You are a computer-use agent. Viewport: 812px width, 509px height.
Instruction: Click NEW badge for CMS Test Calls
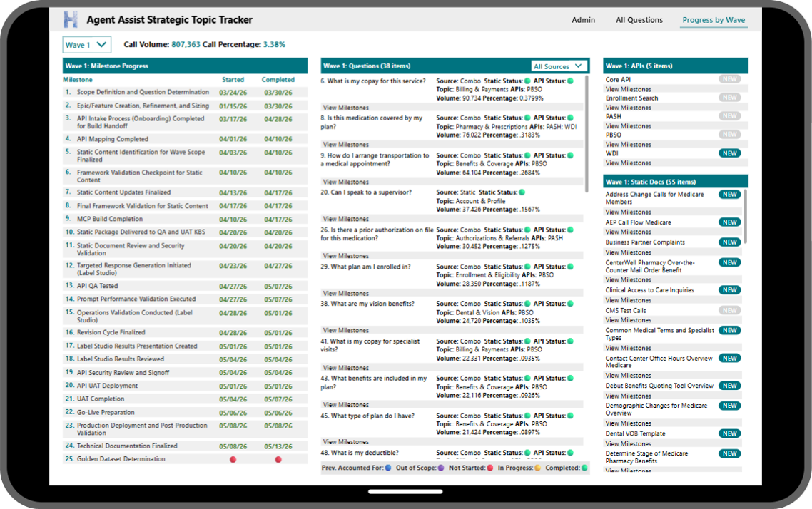pyautogui.click(x=730, y=310)
